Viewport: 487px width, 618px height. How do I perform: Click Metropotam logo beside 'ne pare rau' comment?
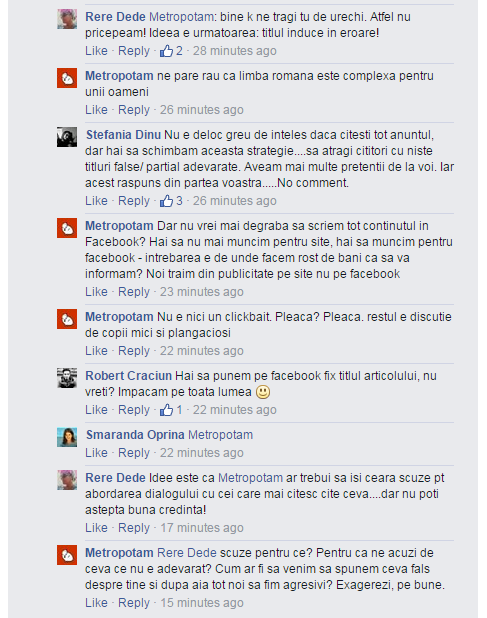click(67, 78)
